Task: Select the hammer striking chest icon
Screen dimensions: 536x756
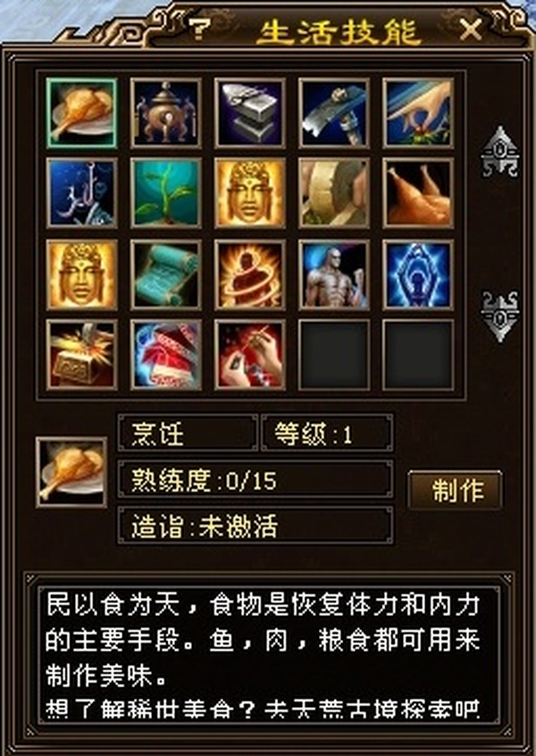Action: [x=81, y=354]
